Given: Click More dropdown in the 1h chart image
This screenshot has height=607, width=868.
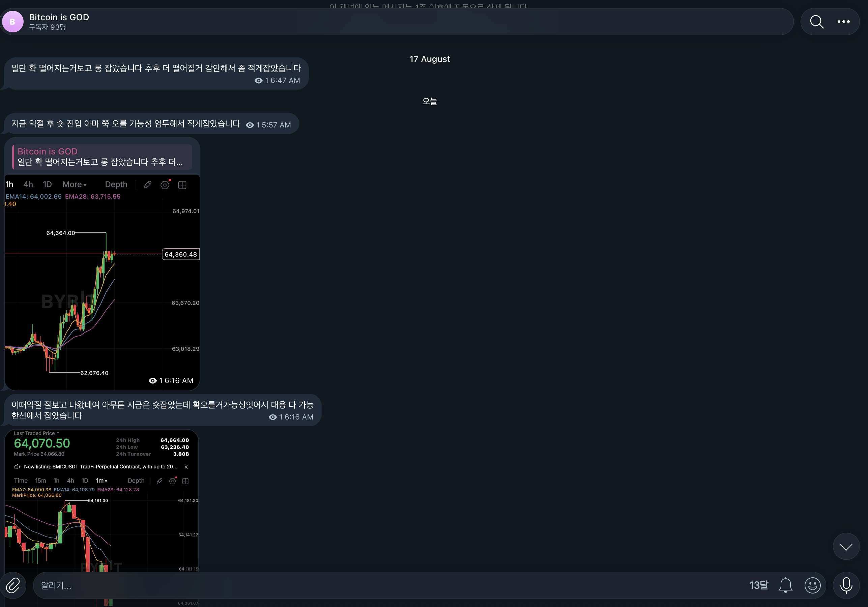Looking at the screenshot, I should (75, 184).
